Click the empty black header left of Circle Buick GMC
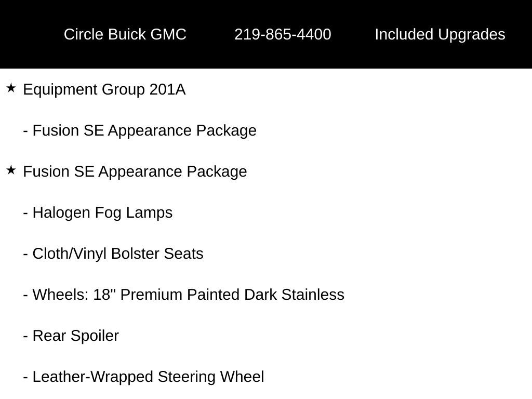532x399 pixels. (x=29, y=34)
